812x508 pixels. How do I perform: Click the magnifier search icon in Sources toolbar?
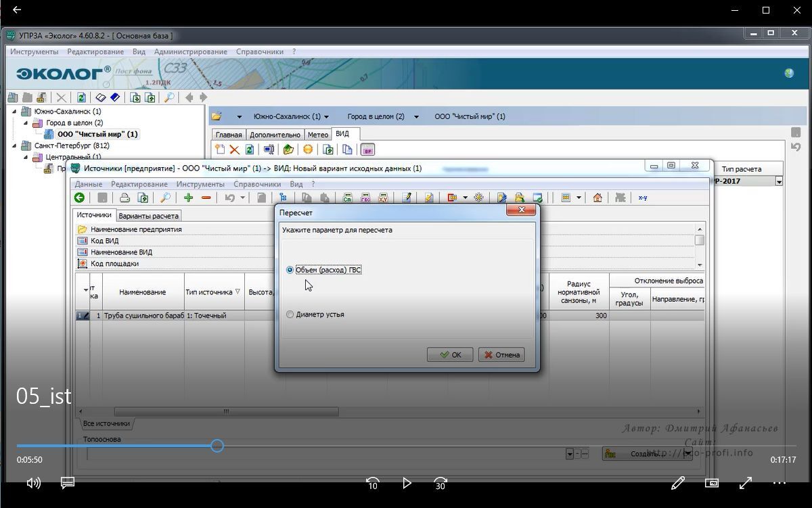(x=165, y=198)
